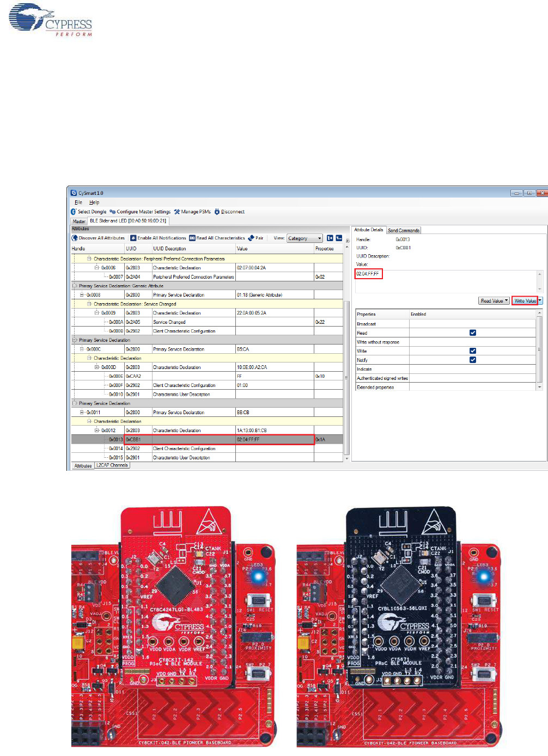Collapse handle 0x0012 tree node

pos(97,431)
